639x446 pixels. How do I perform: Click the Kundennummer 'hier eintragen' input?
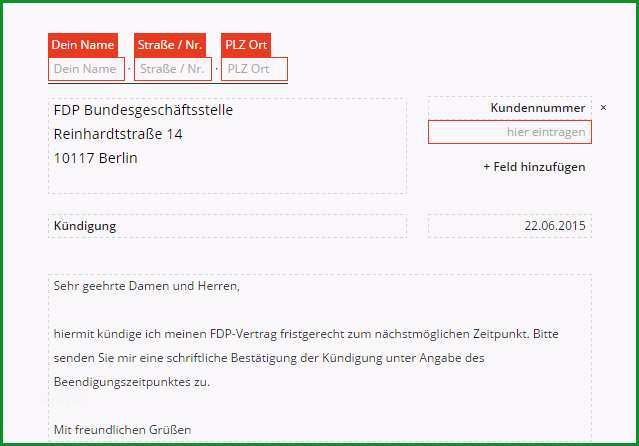click(510, 132)
